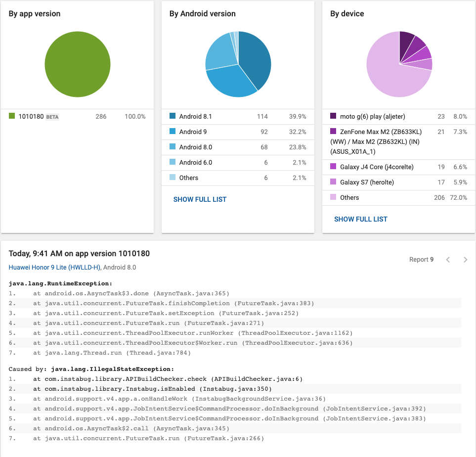Click the BETA badge next to 1010180
The image size is (476, 457).
tap(52, 117)
